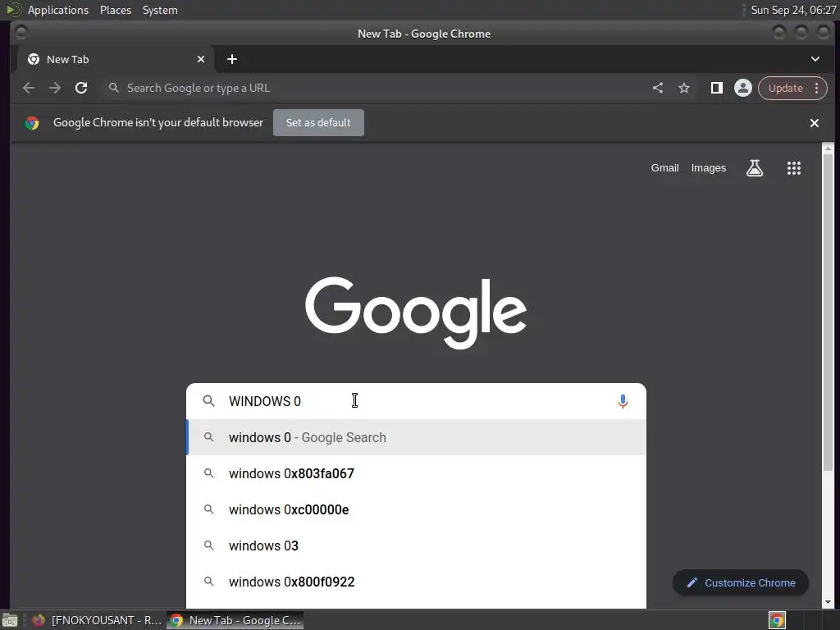Bookmark this tab with the star icon
The image size is (840, 630).
click(684, 88)
